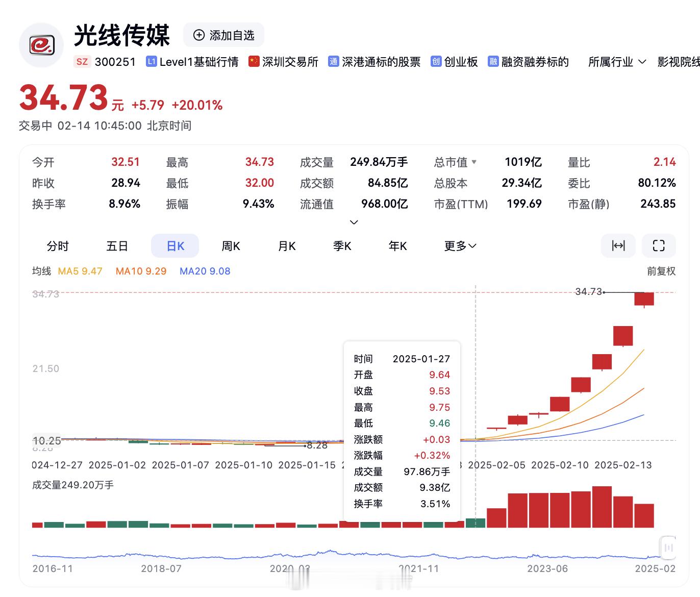Click the MA5 9.47 indicator label
Image resolution: width=700 pixels, height=597 pixels.
tap(80, 271)
